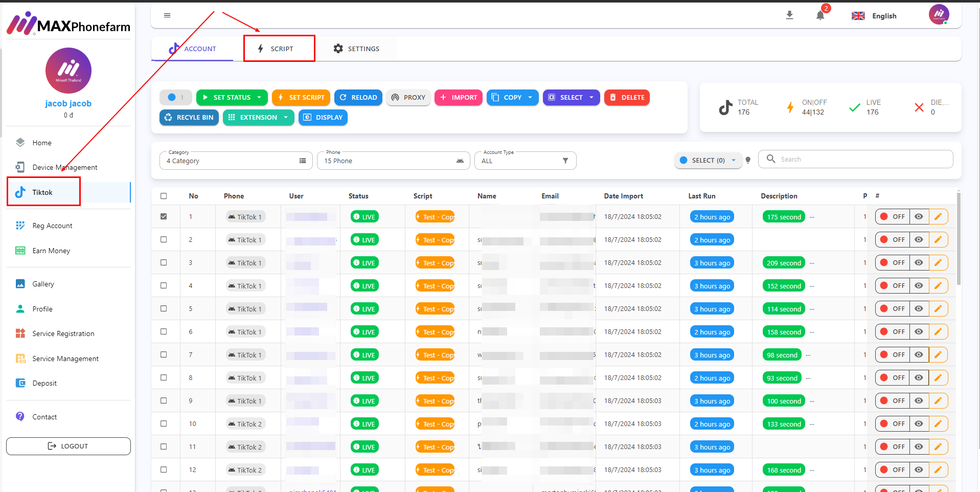This screenshot has height=492, width=980.
Task: Click the table vertical scrollbar
Action: [959, 238]
